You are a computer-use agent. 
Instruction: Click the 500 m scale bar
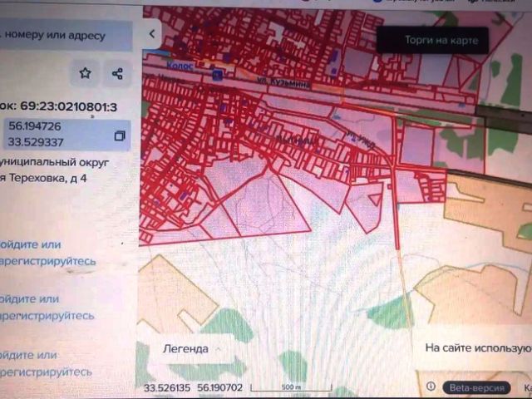coord(291,387)
